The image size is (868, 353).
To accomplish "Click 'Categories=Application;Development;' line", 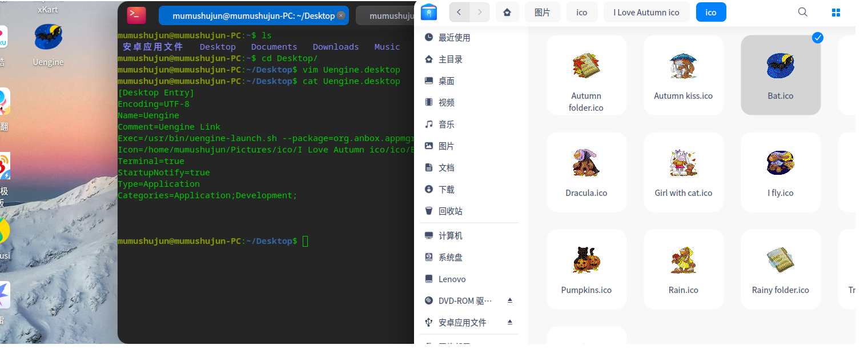I will click(207, 195).
